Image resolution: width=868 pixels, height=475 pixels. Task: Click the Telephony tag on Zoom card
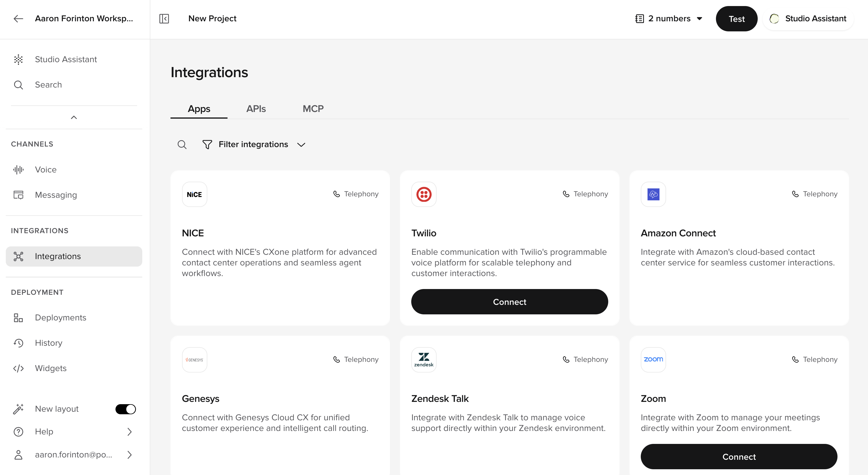(x=814, y=360)
